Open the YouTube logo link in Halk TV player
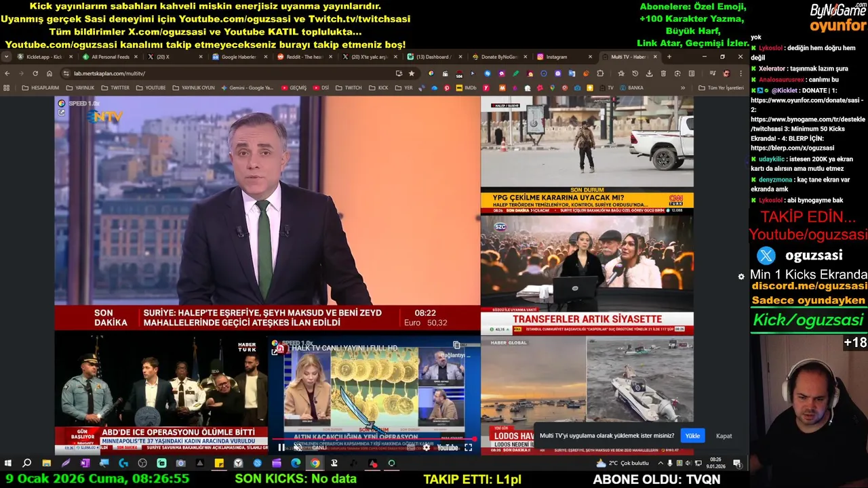868x488 pixels. pyautogui.click(x=448, y=447)
